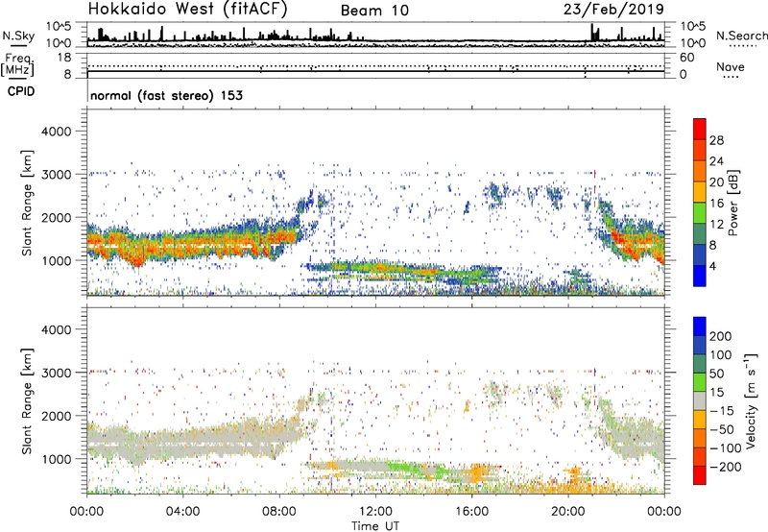Click the '20:00' time tick label

click(567, 512)
